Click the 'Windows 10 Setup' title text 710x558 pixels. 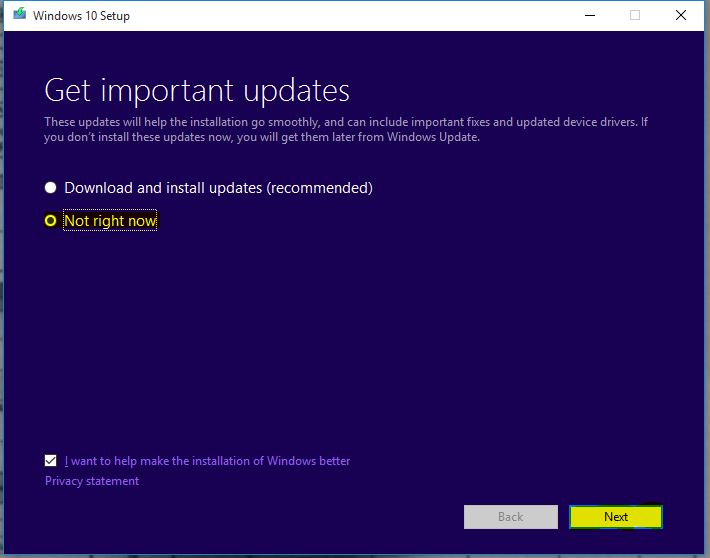point(82,16)
